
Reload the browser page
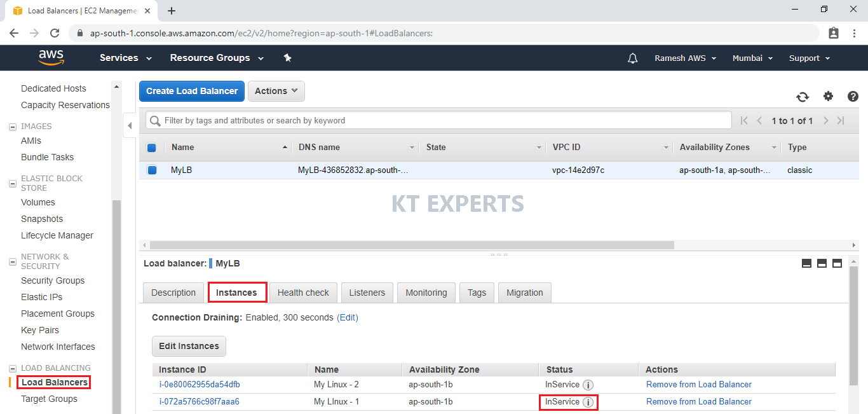(x=55, y=33)
